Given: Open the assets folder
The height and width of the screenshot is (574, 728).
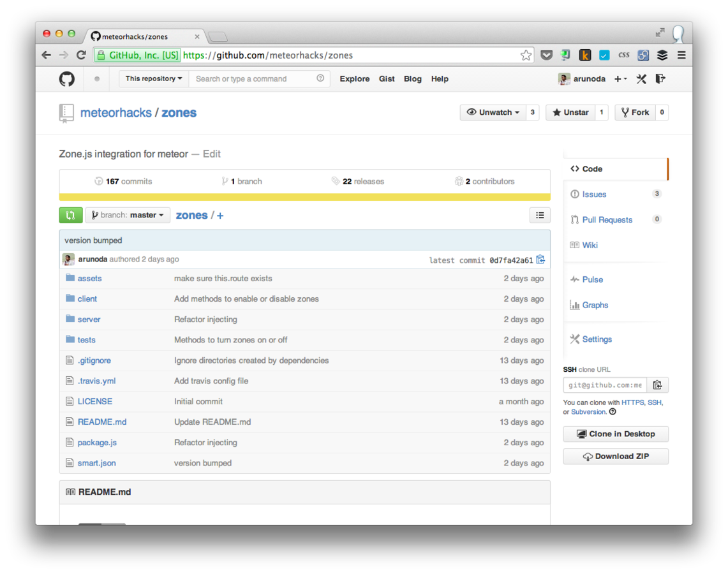Looking at the screenshot, I should [89, 279].
